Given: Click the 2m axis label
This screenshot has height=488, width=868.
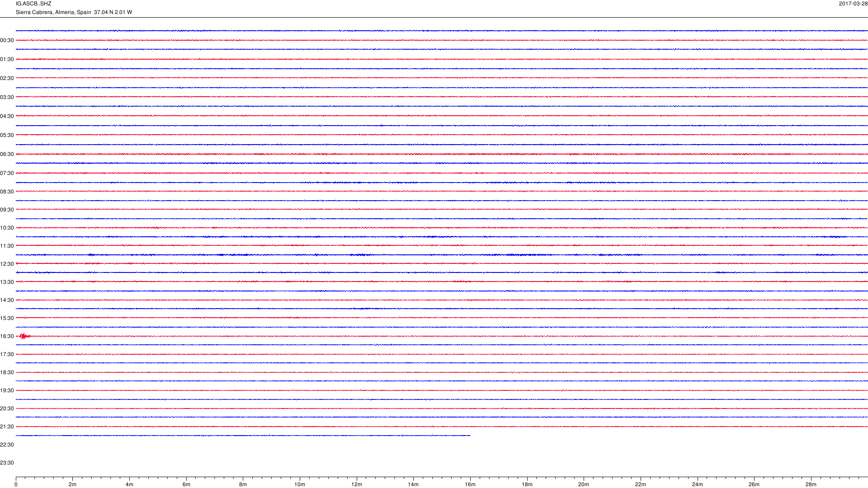Looking at the screenshot, I should point(72,485).
